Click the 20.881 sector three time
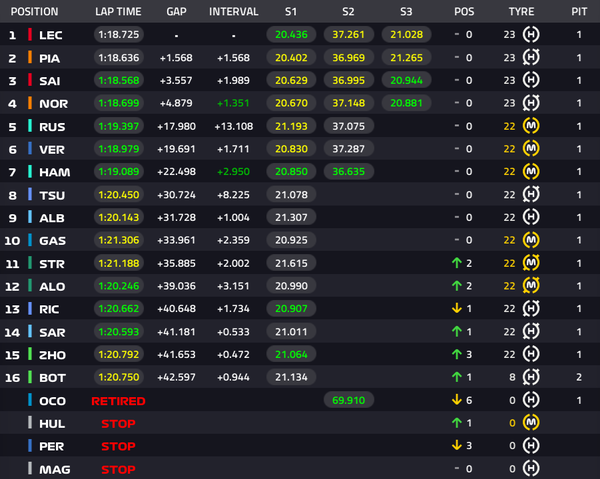 tap(406, 103)
